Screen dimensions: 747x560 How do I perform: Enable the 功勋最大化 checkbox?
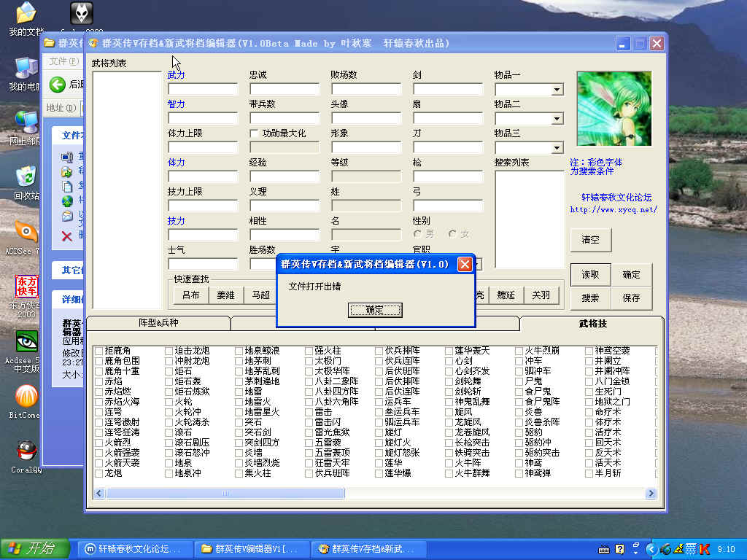(254, 133)
